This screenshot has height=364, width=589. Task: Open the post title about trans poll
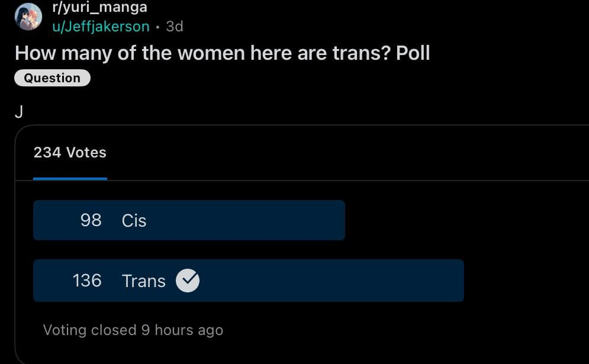tap(223, 53)
